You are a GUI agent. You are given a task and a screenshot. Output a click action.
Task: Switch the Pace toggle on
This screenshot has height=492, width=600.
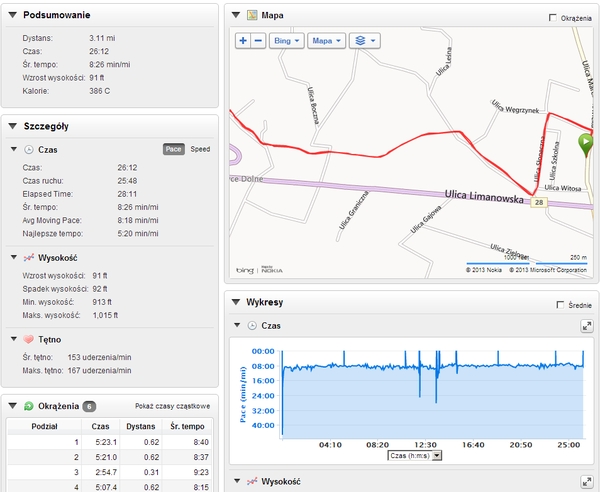tap(174, 149)
